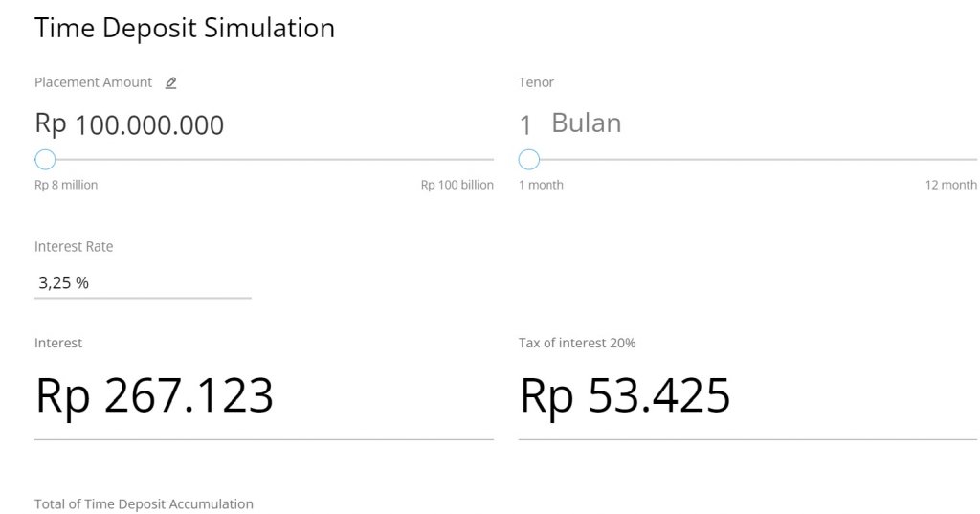
Task: Click the edit pencil icon beside Placement Amount
Action: [x=170, y=83]
